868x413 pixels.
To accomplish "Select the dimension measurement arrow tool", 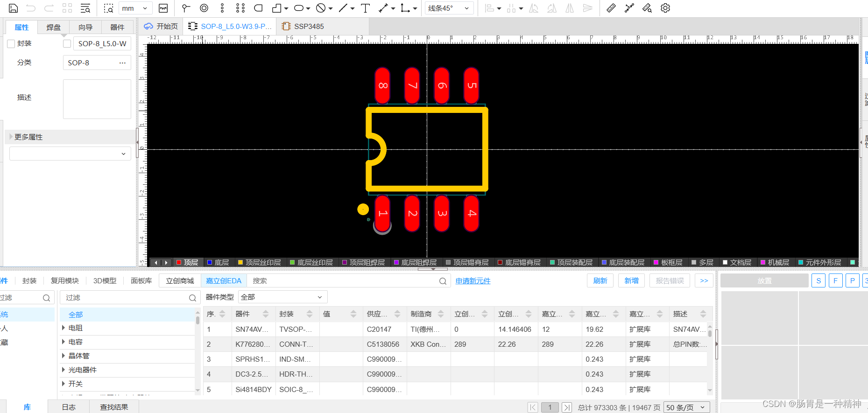I will 383,8.
